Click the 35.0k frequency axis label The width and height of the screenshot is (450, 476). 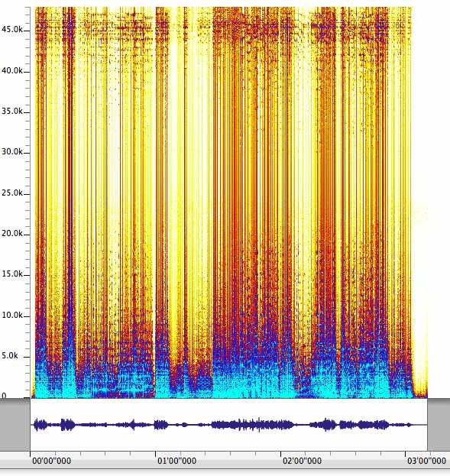[12, 112]
